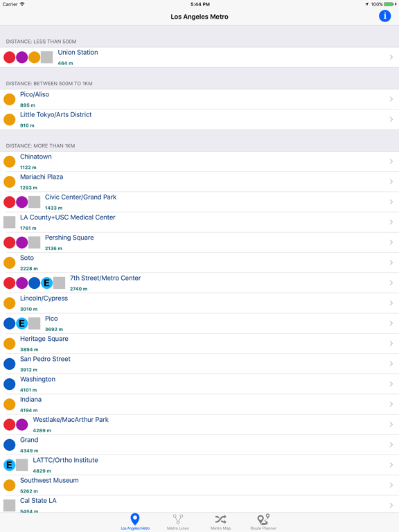
Task: Tap the red line circle beside Union Station
Action: 10,57
